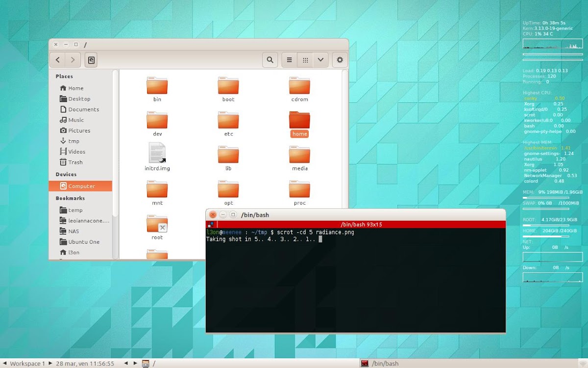
Task: Switch to list view
Action: coord(289,60)
